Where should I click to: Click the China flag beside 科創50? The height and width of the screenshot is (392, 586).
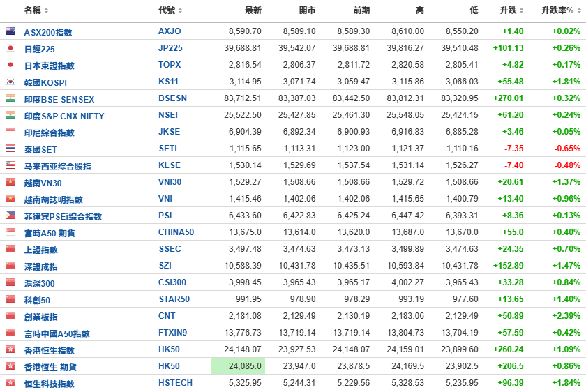tap(10, 299)
